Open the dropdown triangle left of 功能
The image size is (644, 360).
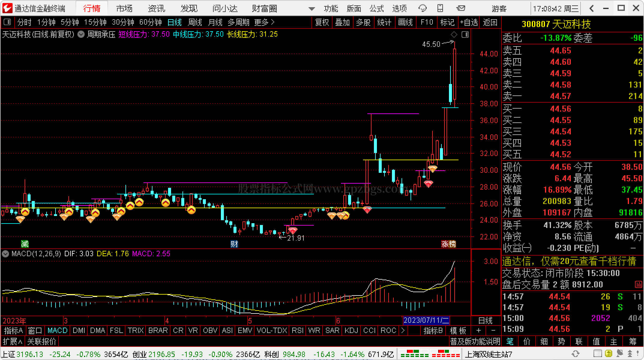tap(312, 9)
